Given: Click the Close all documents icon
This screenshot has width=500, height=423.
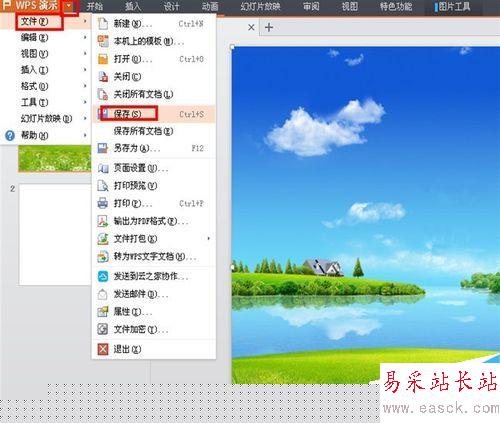Looking at the screenshot, I should tap(103, 94).
